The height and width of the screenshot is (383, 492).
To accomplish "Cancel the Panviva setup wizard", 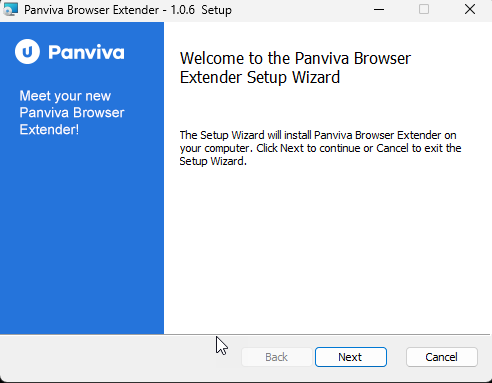I will click(441, 357).
